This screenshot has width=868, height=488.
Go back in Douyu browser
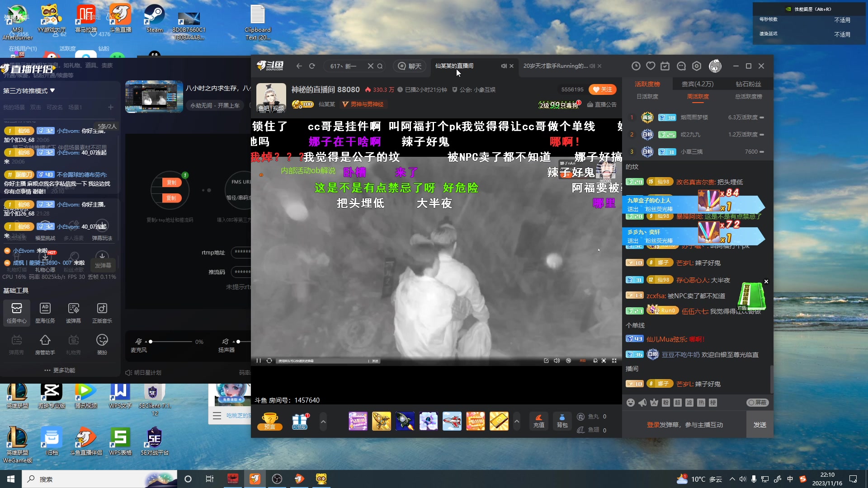(299, 66)
